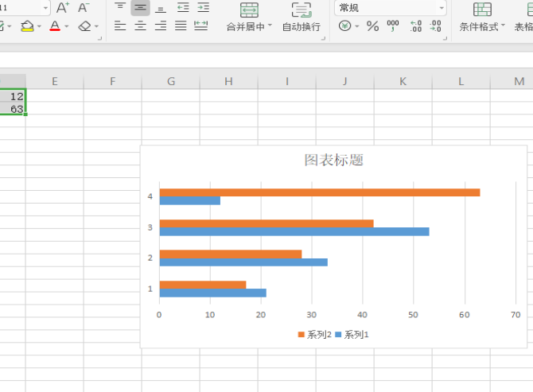Align text to top
This screenshot has width=533, height=392.
click(120, 7)
